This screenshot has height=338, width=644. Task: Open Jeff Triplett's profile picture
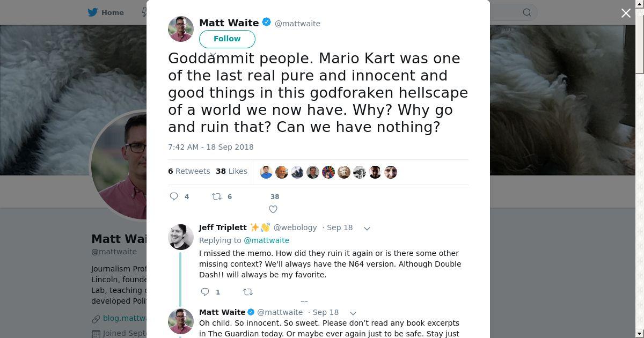(x=181, y=237)
